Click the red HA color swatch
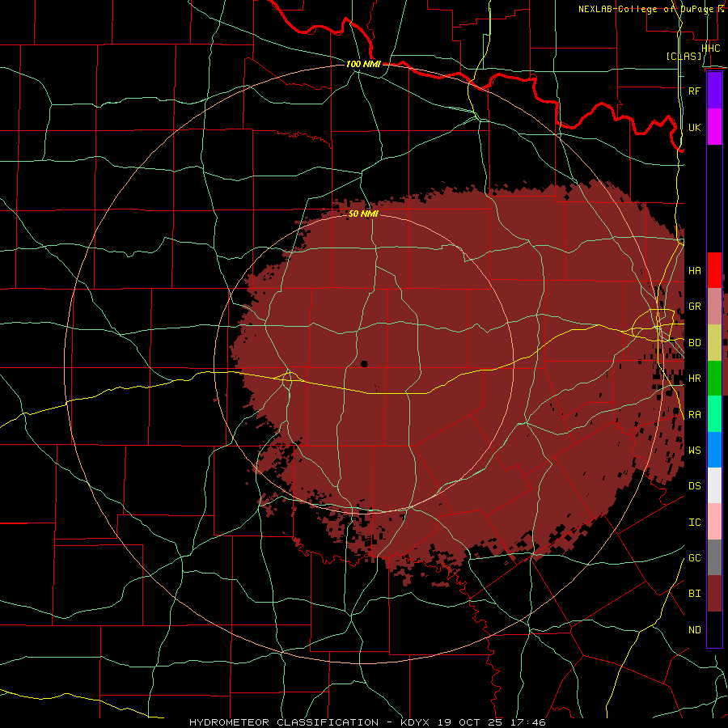The image size is (728, 728). [x=714, y=270]
